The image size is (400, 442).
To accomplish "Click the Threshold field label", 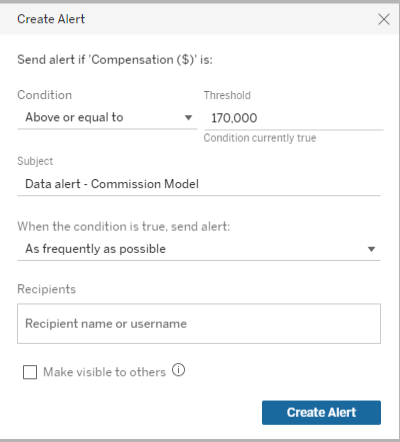I will coord(227,95).
